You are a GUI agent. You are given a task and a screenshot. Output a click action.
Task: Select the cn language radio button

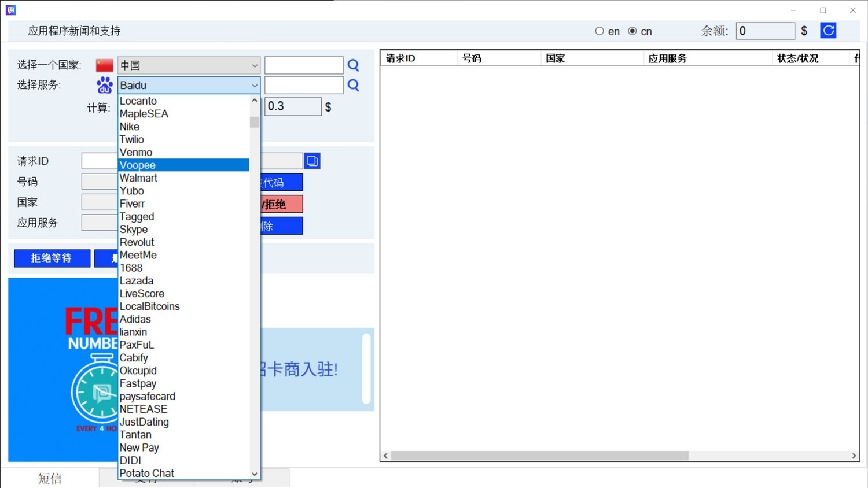click(x=632, y=31)
